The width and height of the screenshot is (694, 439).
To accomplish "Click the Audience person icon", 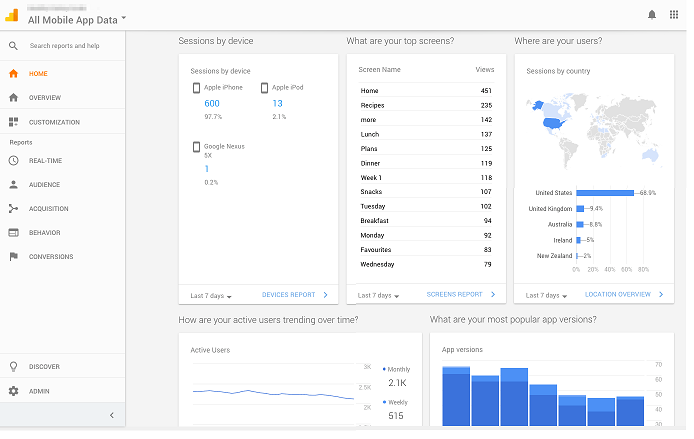I will point(13,185).
